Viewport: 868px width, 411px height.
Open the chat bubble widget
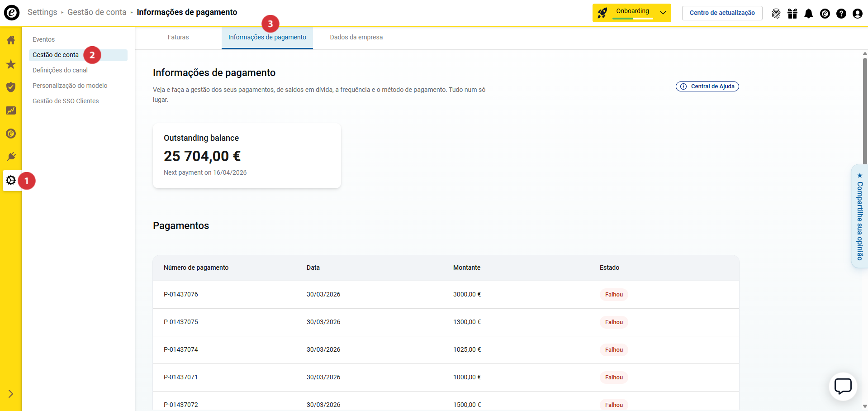pos(843,387)
